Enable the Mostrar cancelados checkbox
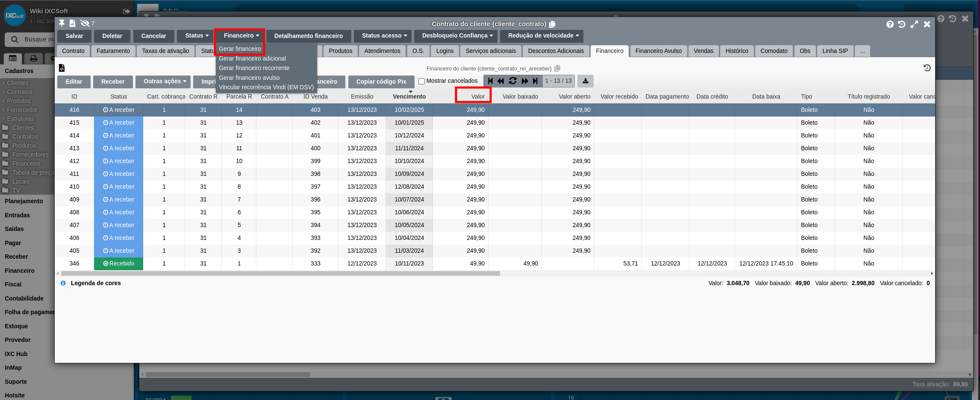Viewport: 980px width, 400px height. pyautogui.click(x=421, y=81)
